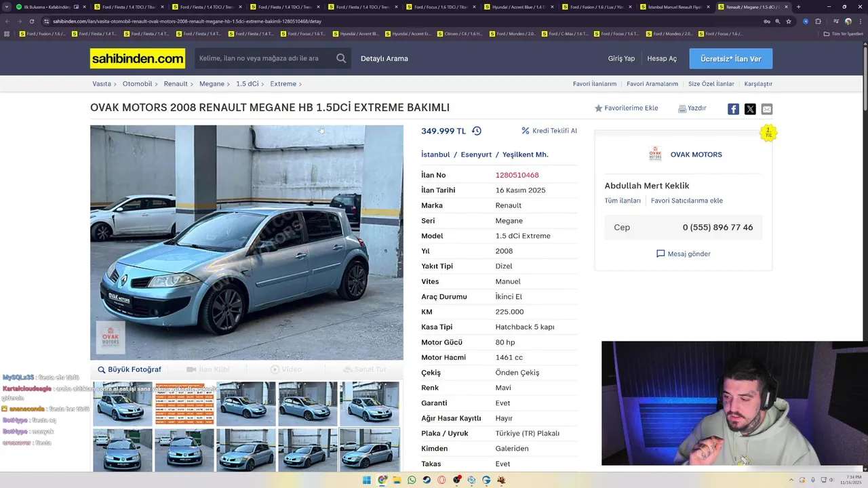Share the listing by email icon

click(x=767, y=109)
